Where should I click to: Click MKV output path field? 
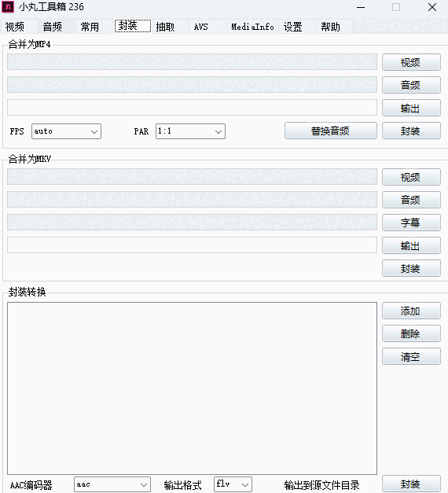(192, 245)
